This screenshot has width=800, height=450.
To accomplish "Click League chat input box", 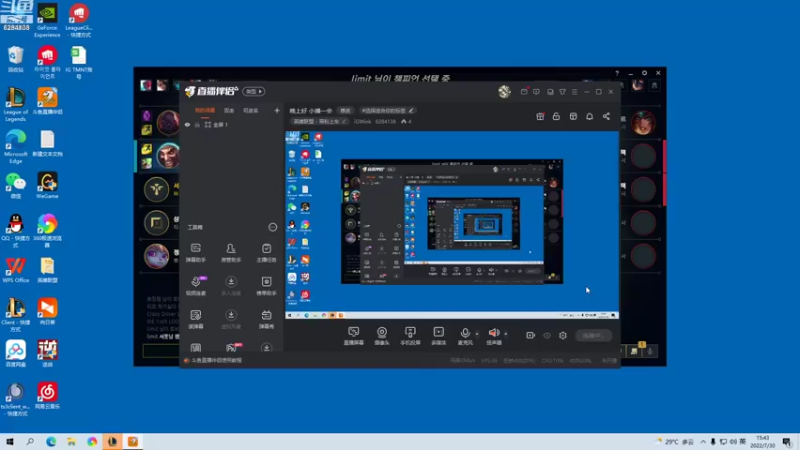I will [x=161, y=351].
